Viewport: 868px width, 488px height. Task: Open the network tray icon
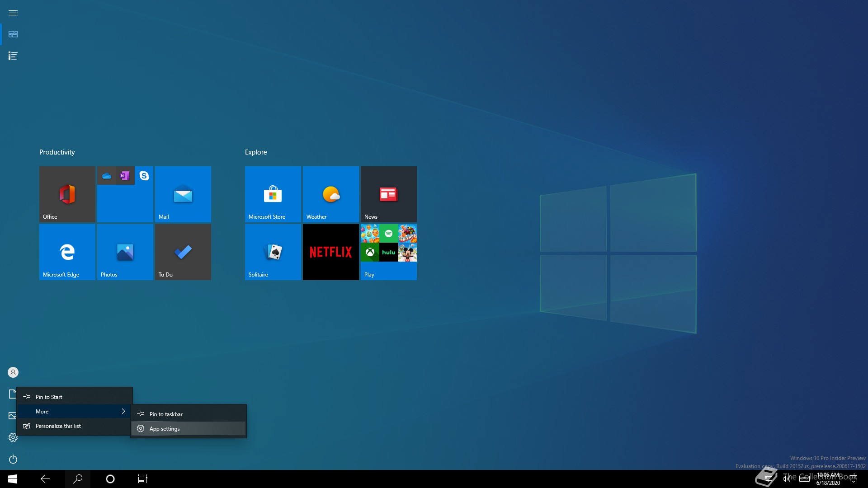pyautogui.click(x=768, y=479)
